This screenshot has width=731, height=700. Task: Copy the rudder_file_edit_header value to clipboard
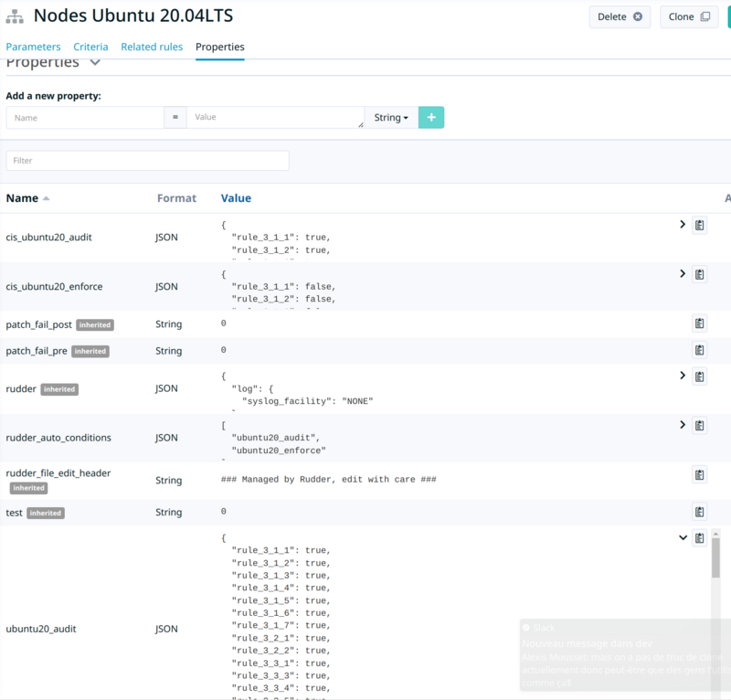[699, 475]
